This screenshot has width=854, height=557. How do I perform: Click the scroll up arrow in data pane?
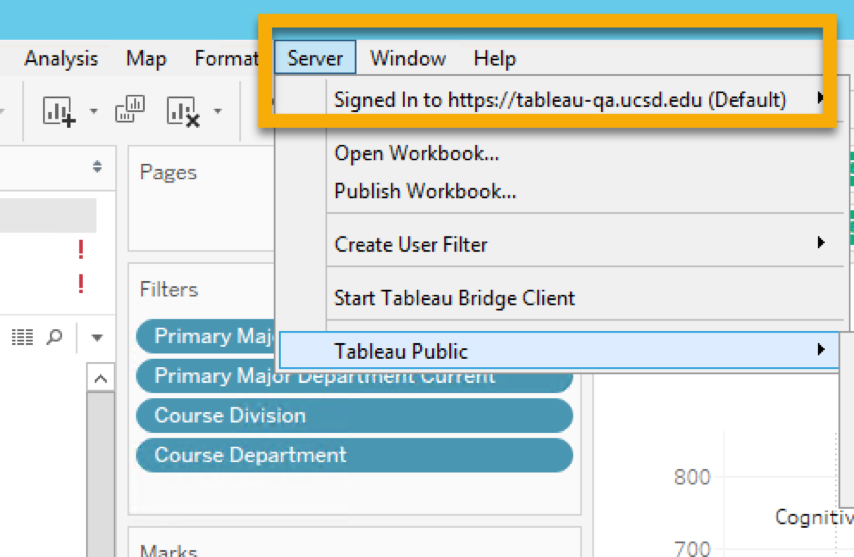[x=101, y=378]
